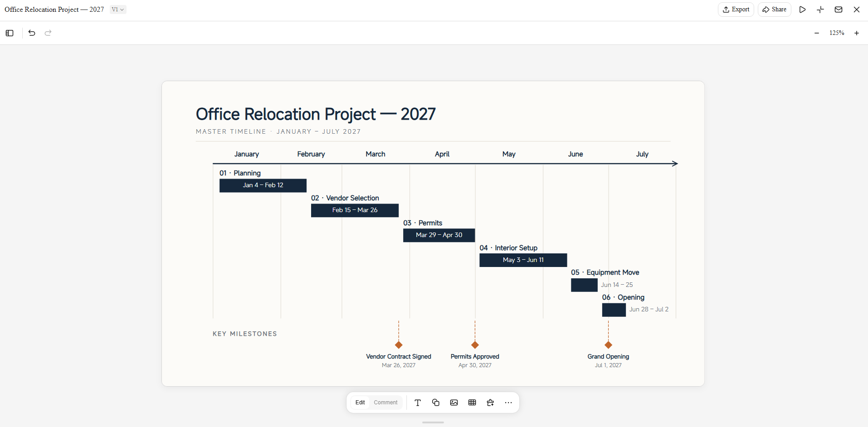Open more options ellipsis menu
Viewport: 868px width, 427px height.
coord(508,403)
